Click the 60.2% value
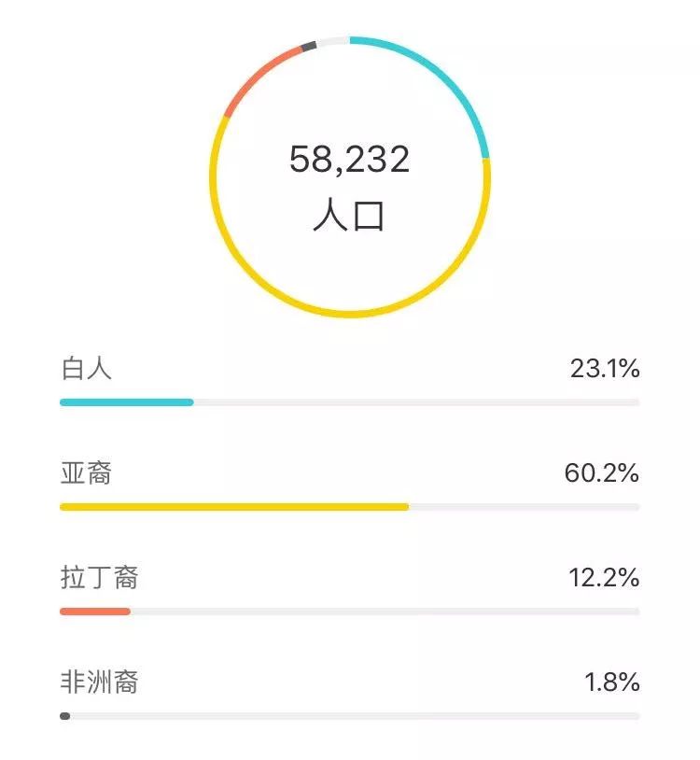This screenshot has height=760, width=700. click(602, 473)
